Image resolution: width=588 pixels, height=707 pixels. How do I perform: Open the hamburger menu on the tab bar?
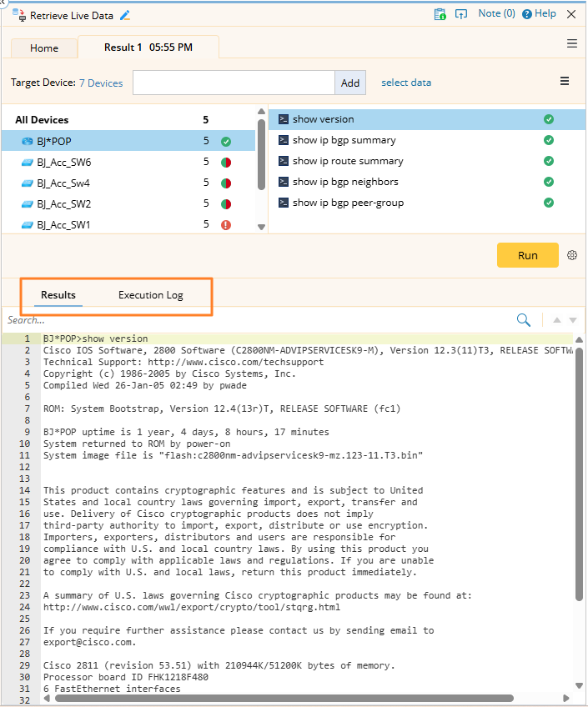pyautogui.click(x=572, y=43)
